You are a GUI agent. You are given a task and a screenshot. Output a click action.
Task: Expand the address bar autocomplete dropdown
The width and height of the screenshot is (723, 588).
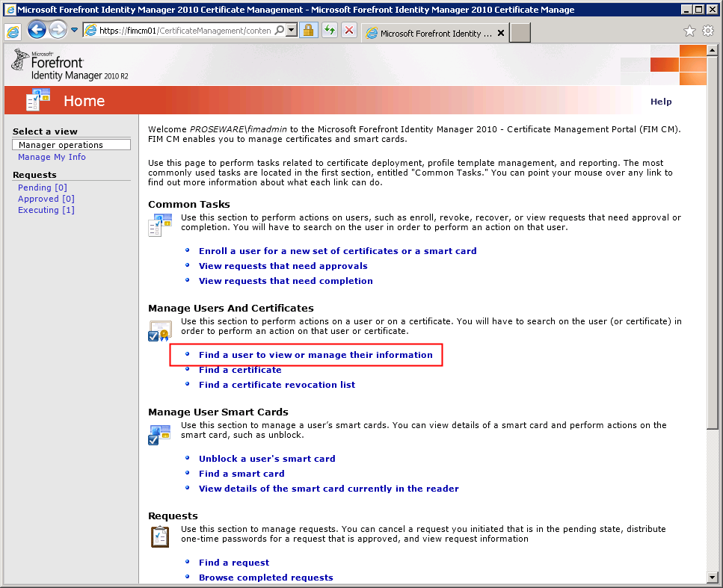coord(292,31)
